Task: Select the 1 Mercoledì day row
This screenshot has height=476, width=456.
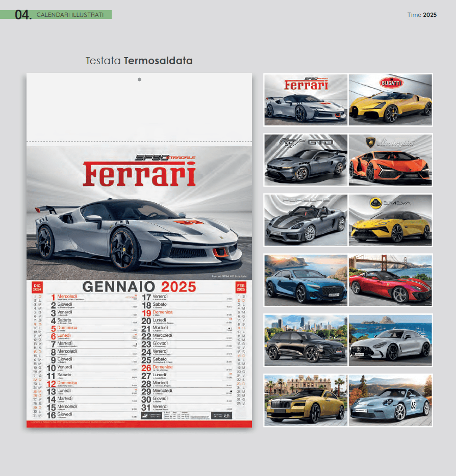Action: (x=92, y=297)
